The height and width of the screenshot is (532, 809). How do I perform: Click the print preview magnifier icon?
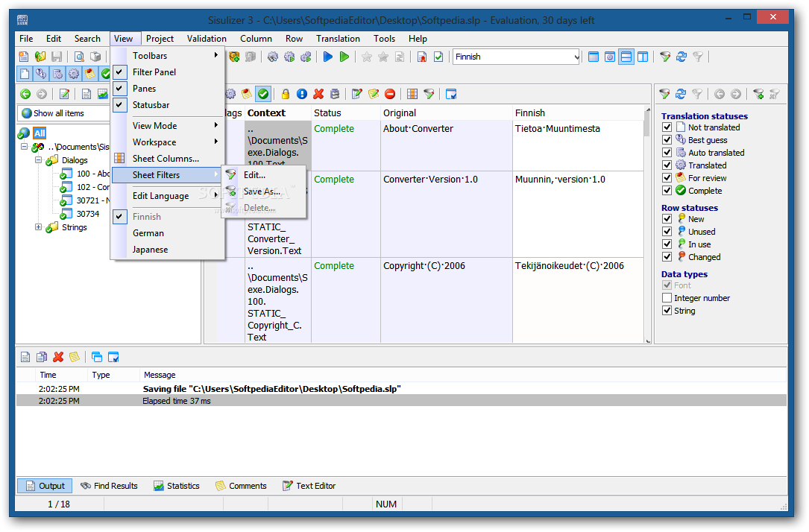point(79,57)
